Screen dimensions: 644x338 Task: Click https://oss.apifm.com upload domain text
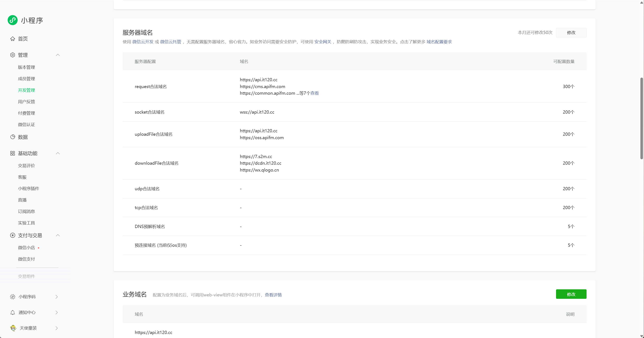click(x=262, y=138)
